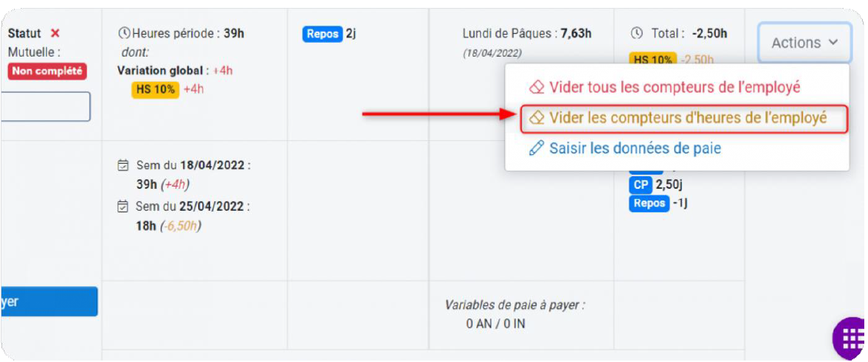
Task: Click the clock icon beside Heures période
Action: point(123,34)
